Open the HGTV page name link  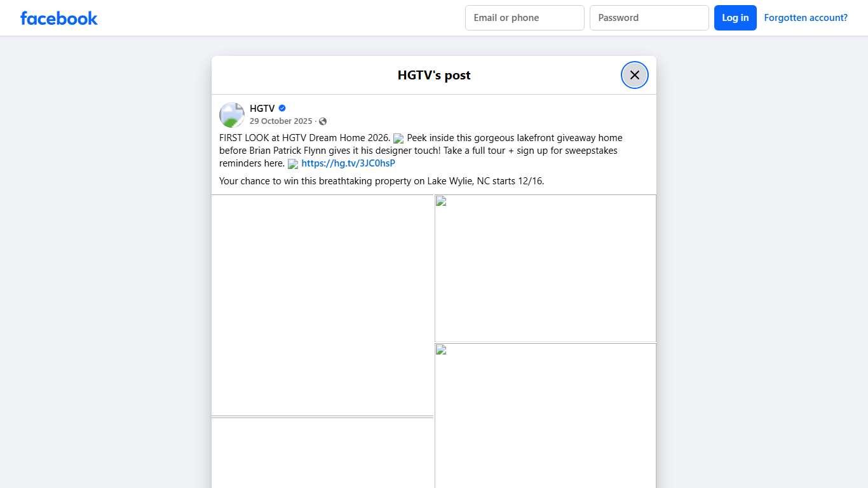(x=262, y=109)
